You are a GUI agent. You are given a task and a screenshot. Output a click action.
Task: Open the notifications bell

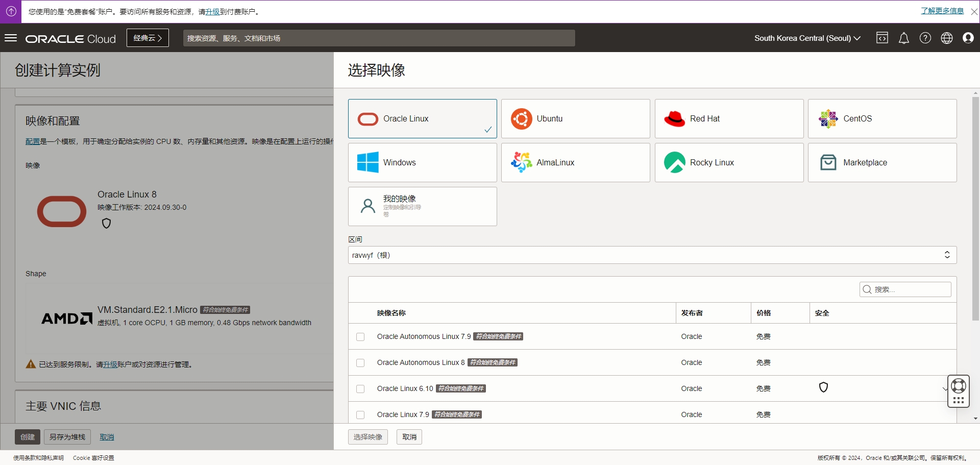point(903,38)
